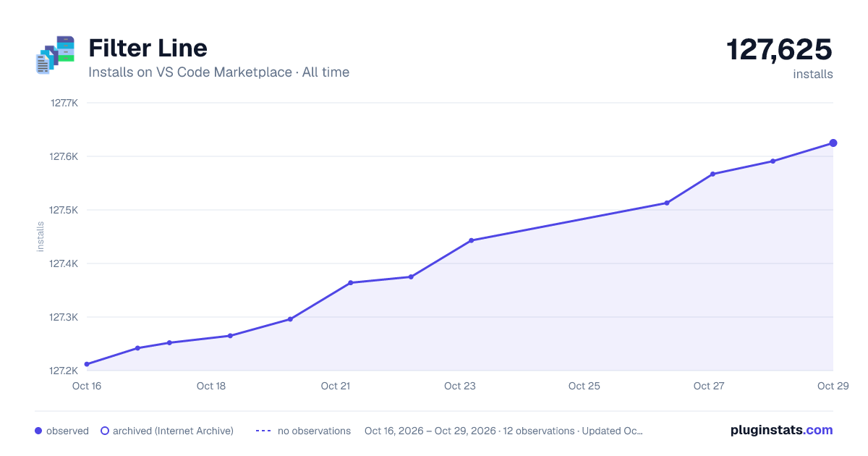Click the 127.4K y-axis label
Viewport: 868px width, 456px height.
click(x=64, y=263)
